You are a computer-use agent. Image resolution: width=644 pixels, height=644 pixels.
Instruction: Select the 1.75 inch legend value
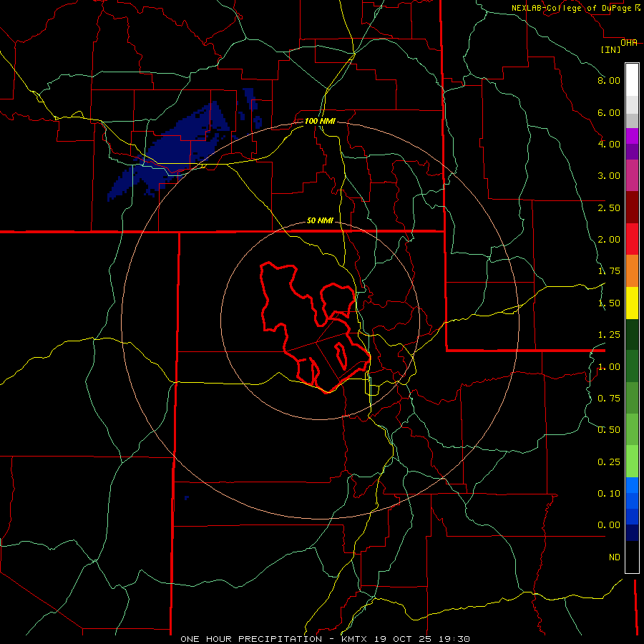[x=609, y=270]
